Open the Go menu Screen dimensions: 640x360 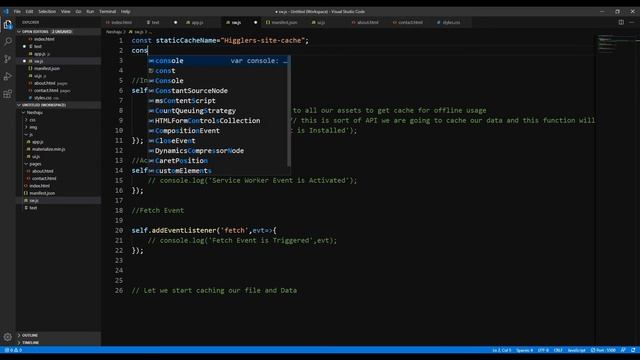tap(78, 11)
